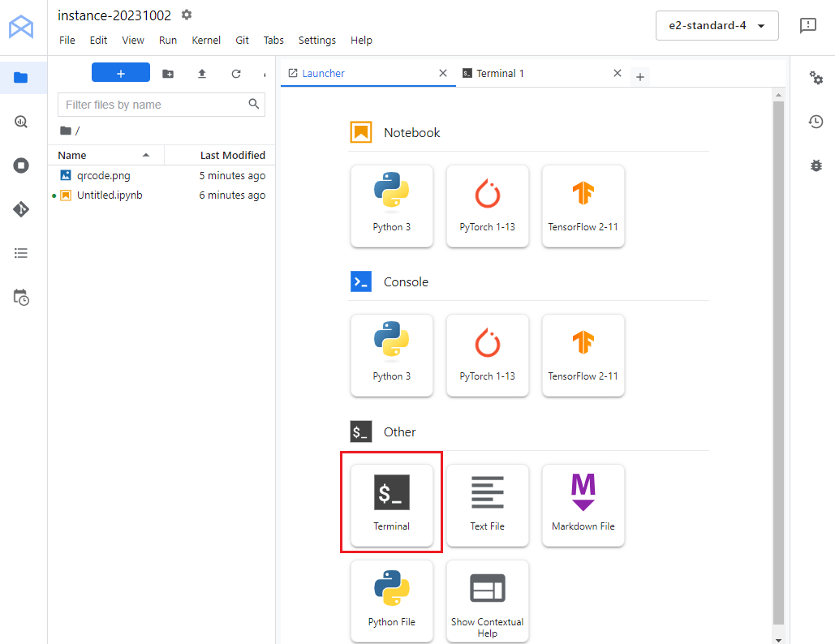Sort files by Name column
Viewport: 835px width, 644px height.
tap(72, 155)
